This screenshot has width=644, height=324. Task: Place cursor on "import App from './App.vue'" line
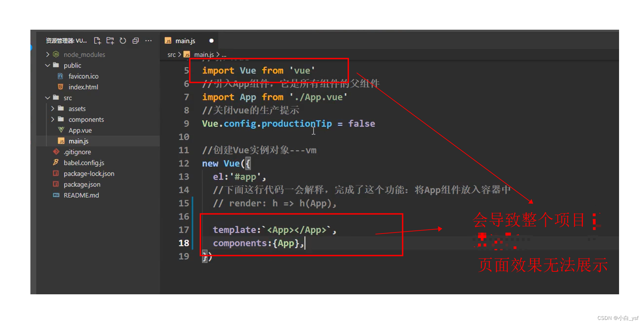pyautogui.click(x=275, y=97)
